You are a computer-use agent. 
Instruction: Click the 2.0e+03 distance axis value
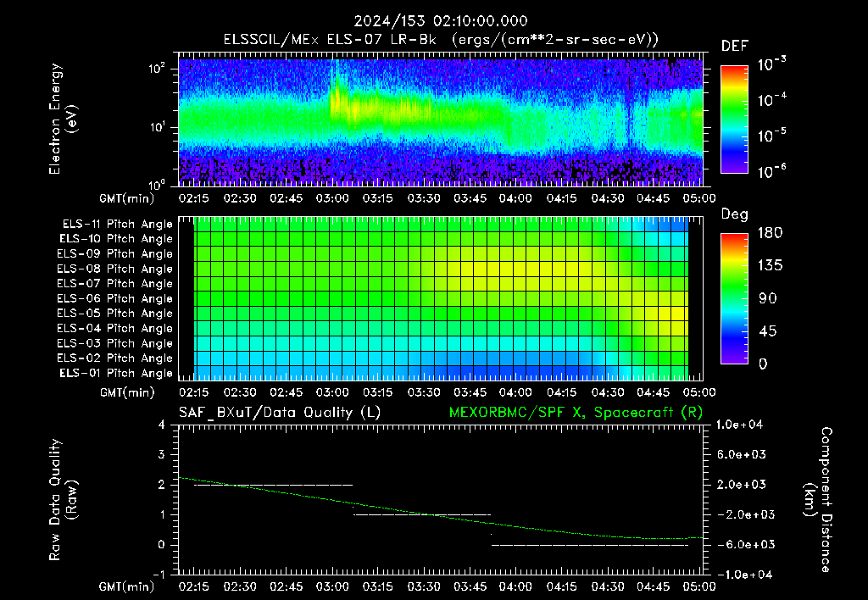click(x=742, y=484)
